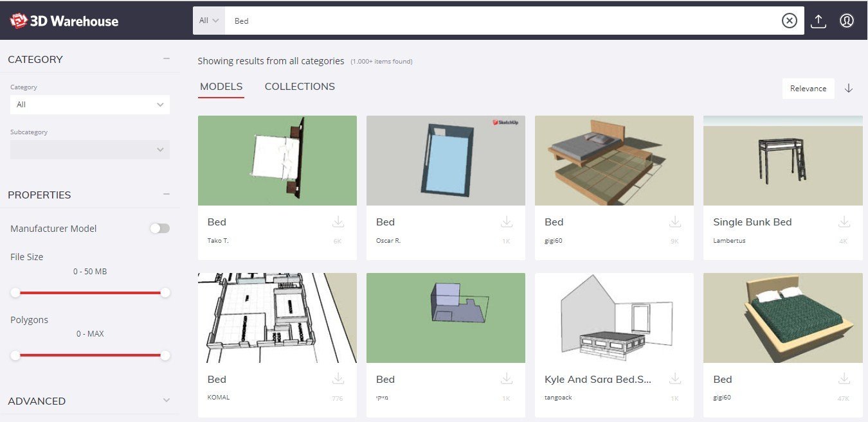
Task: Reverse sort order with arrow icon
Action: point(849,89)
